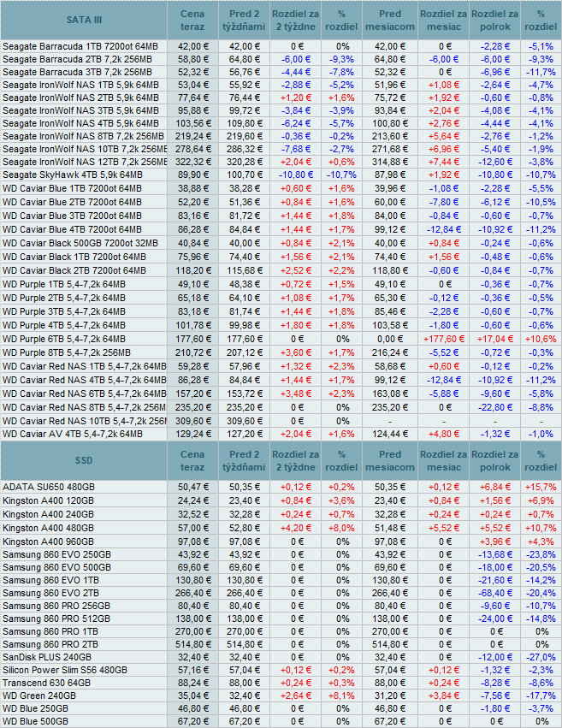Select the Seagate Barracuda 2TB 7,2k 256MB name

pos(77,59)
